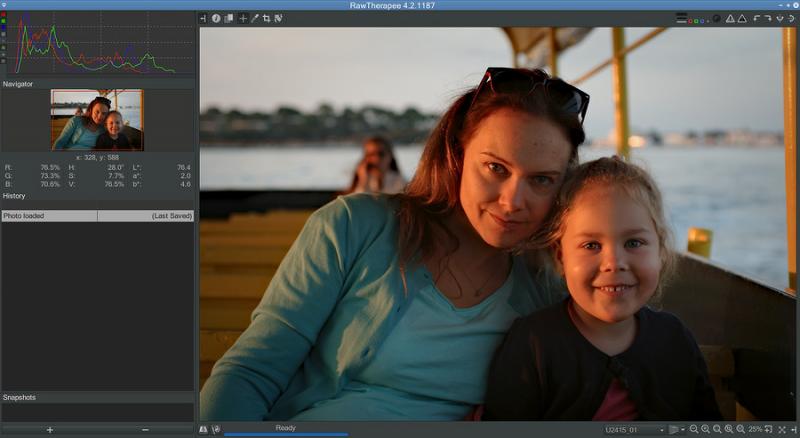The height and width of the screenshot is (438, 800).
Task: Rotate the image left
Action: coord(757,18)
